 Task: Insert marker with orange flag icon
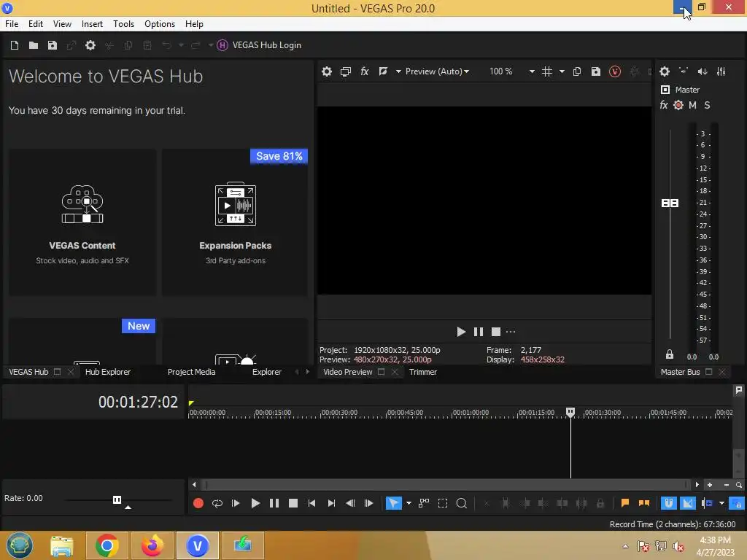tap(625, 503)
